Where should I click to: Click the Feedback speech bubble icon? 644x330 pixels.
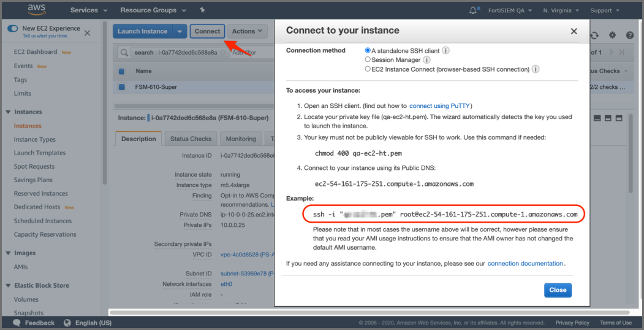[17, 323]
